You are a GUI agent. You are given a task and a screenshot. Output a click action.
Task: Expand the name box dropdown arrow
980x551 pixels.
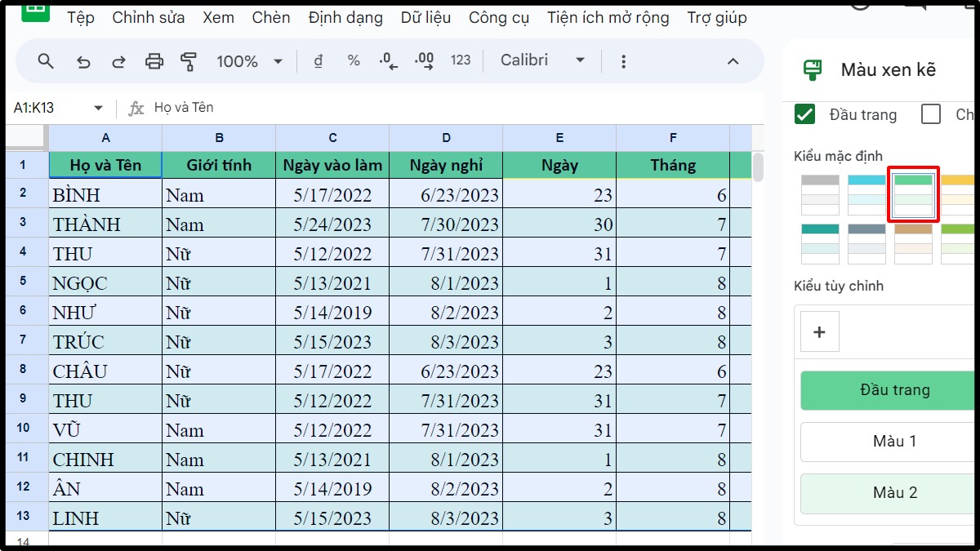[x=99, y=108]
